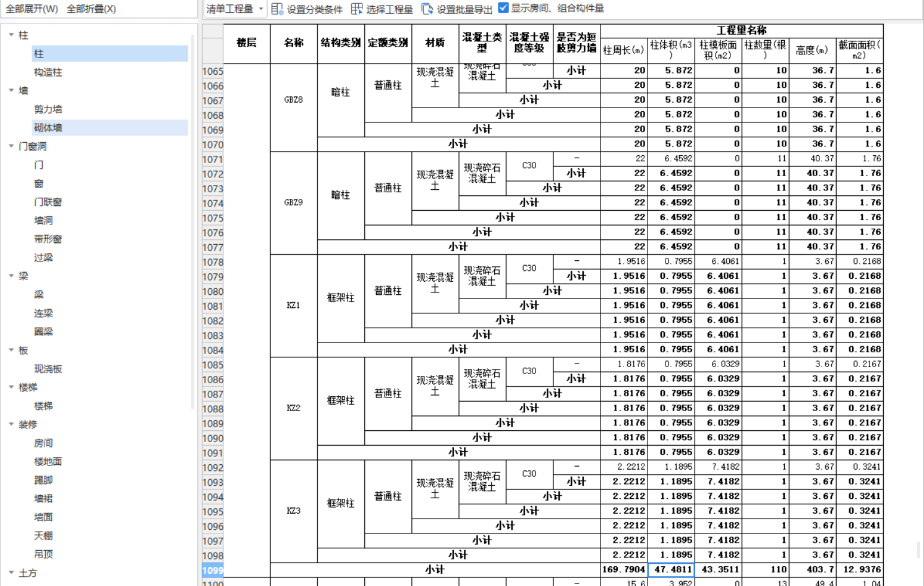Click the 选择工程量 grid icon
This screenshot has width=924, height=586.
point(357,9)
